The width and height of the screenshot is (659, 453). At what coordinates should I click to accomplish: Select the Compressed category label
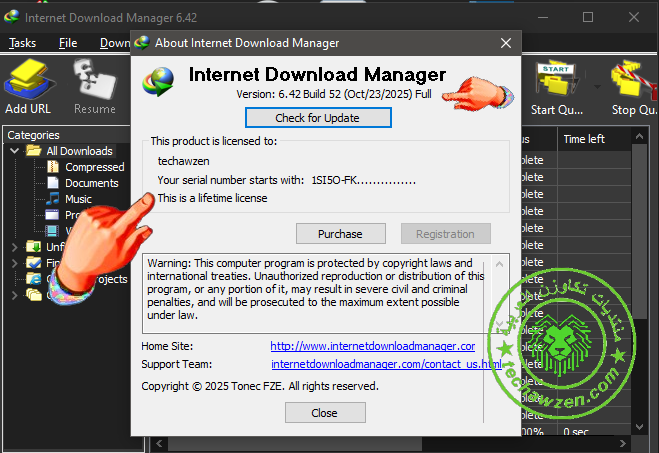95,167
